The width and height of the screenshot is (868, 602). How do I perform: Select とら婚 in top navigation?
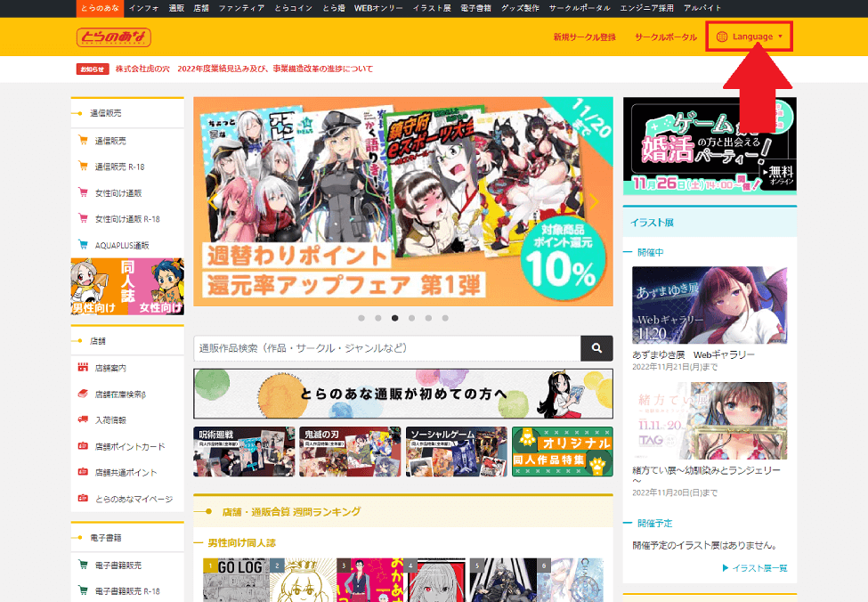[x=333, y=8]
